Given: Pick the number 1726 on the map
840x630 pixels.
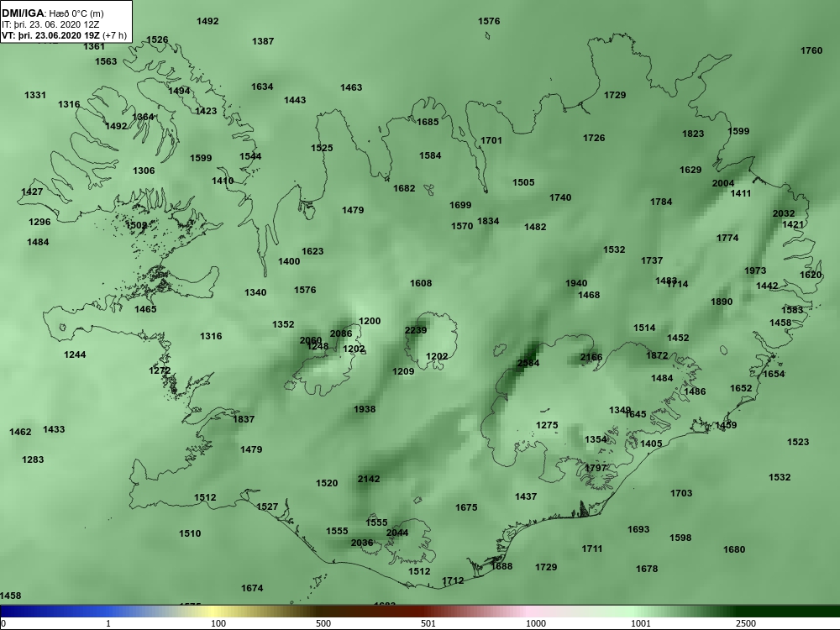Looking at the screenshot, I should tap(594, 139).
